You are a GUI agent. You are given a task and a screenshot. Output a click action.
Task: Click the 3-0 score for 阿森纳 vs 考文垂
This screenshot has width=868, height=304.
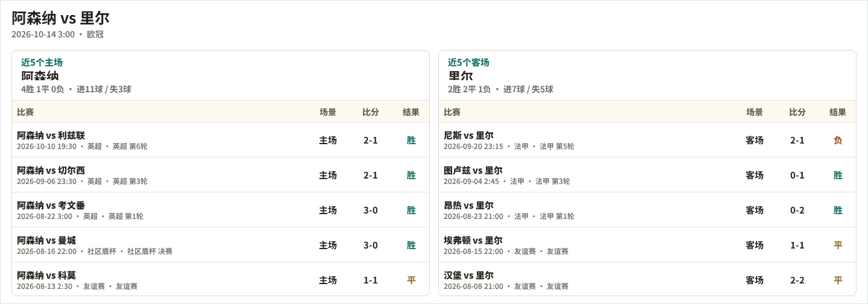point(371,211)
